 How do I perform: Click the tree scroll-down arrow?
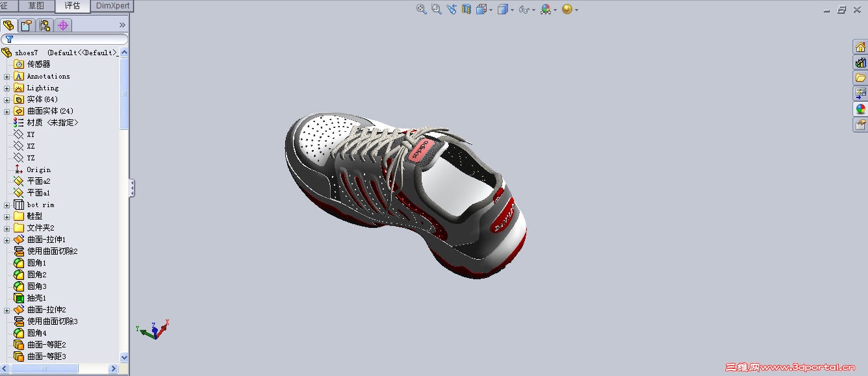[x=124, y=357]
